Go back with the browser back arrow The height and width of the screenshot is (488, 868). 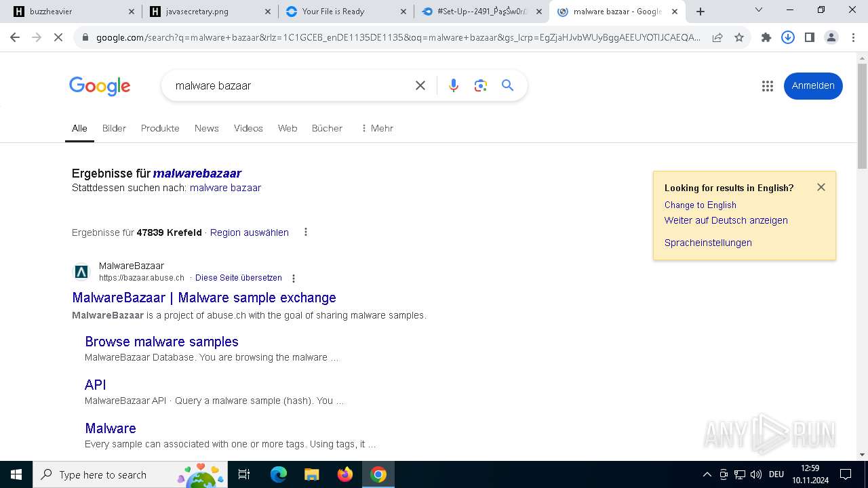[x=15, y=38]
